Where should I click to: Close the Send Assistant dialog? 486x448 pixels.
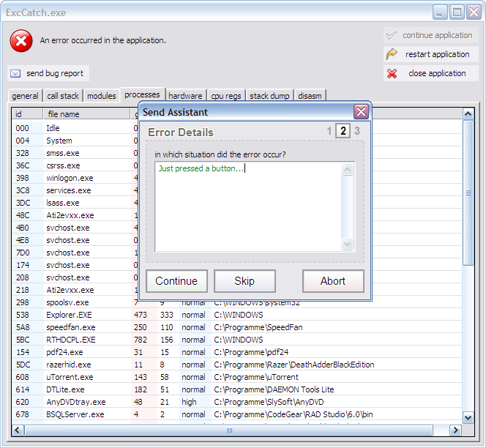[x=361, y=112]
